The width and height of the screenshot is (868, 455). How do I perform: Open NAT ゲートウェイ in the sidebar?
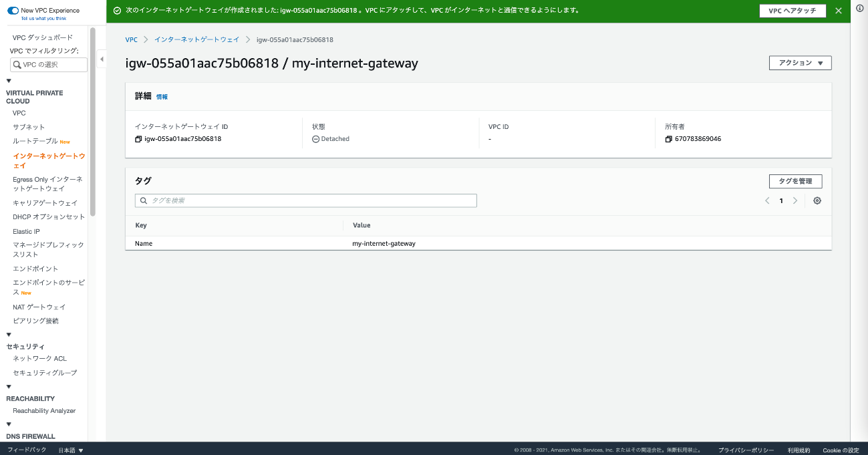[x=39, y=307]
